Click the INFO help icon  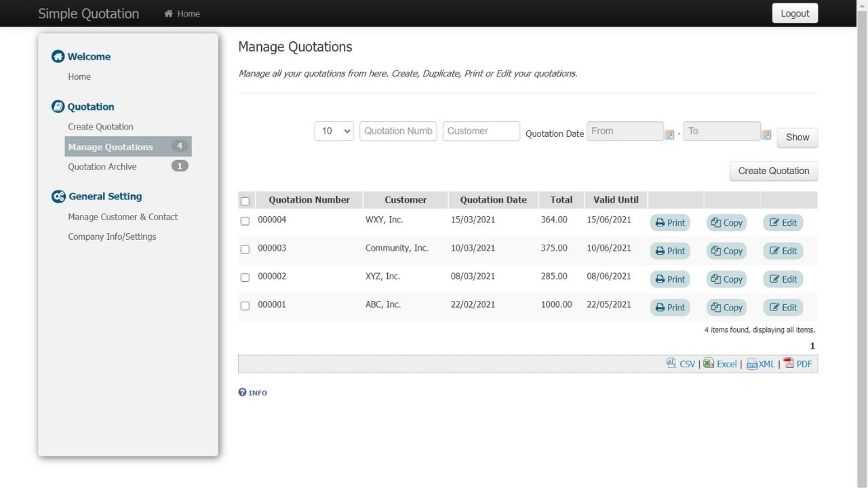click(x=242, y=392)
